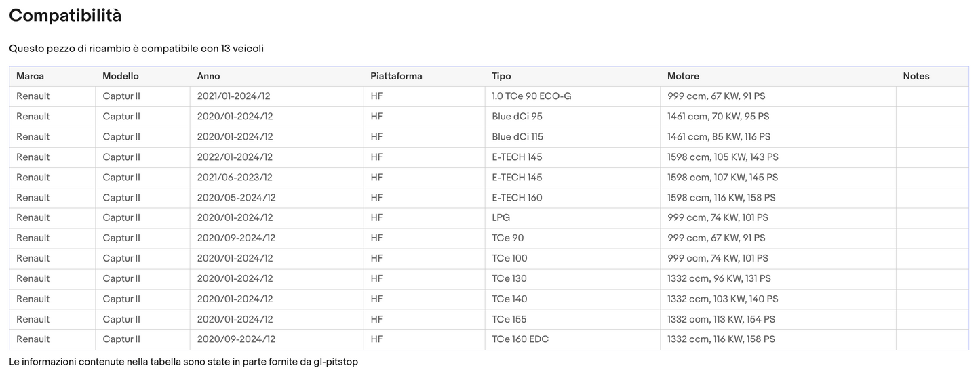Click the text about 13 compatible vehicles
Image resolution: width=980 pixels, height=374 pixels.
click(136, 49)
